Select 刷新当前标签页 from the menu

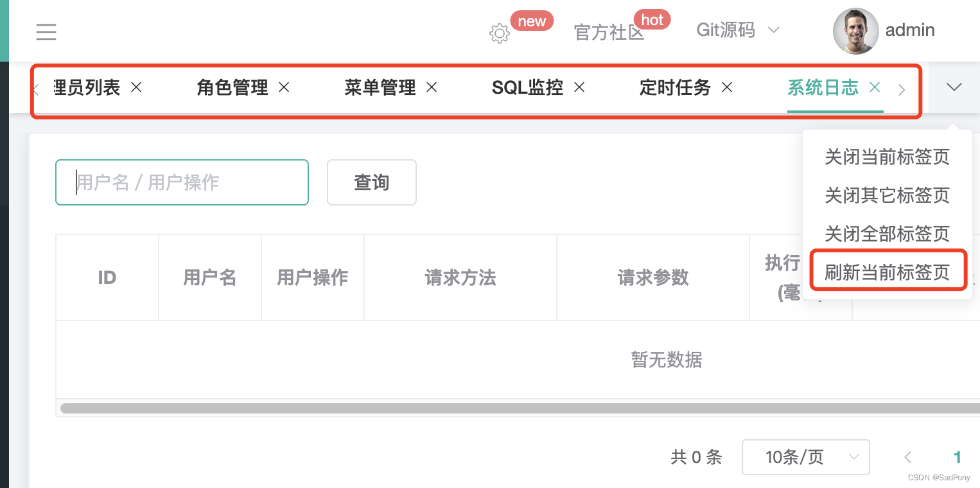(887, 270)
